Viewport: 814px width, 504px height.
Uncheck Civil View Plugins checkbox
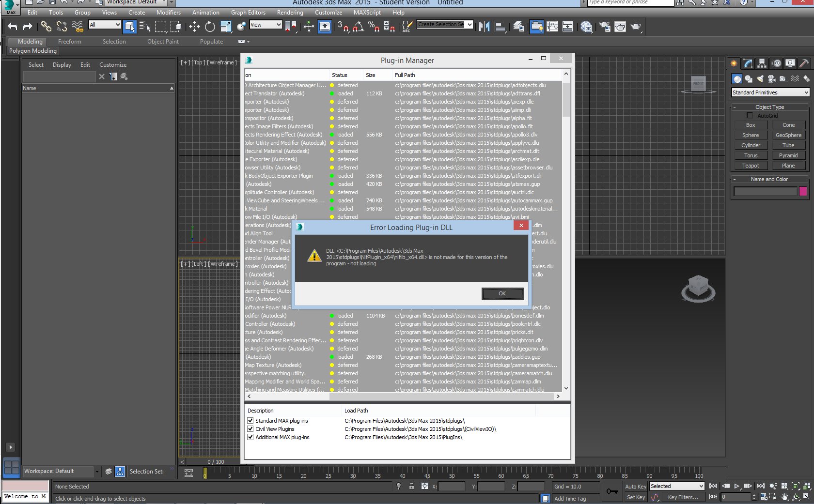[250, 429]
